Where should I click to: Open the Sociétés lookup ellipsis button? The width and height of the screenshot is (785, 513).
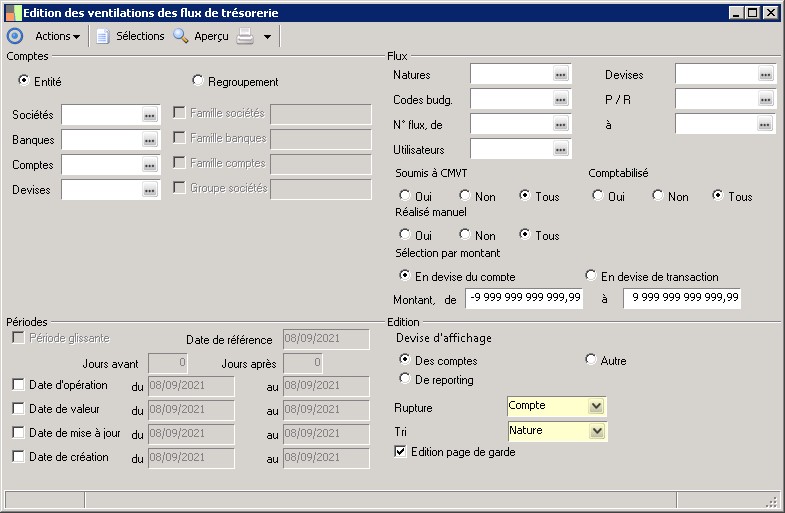pyautogui.click(x=150, y=116)
